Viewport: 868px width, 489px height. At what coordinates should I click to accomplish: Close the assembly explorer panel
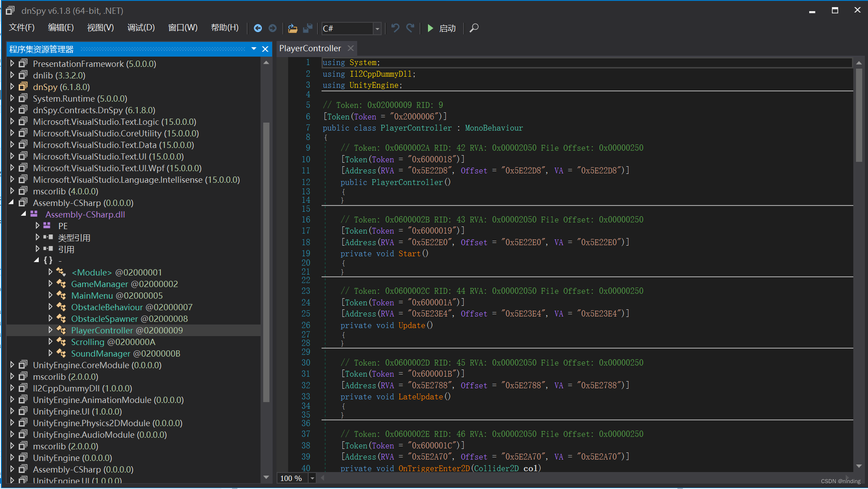tap(265, 49)
